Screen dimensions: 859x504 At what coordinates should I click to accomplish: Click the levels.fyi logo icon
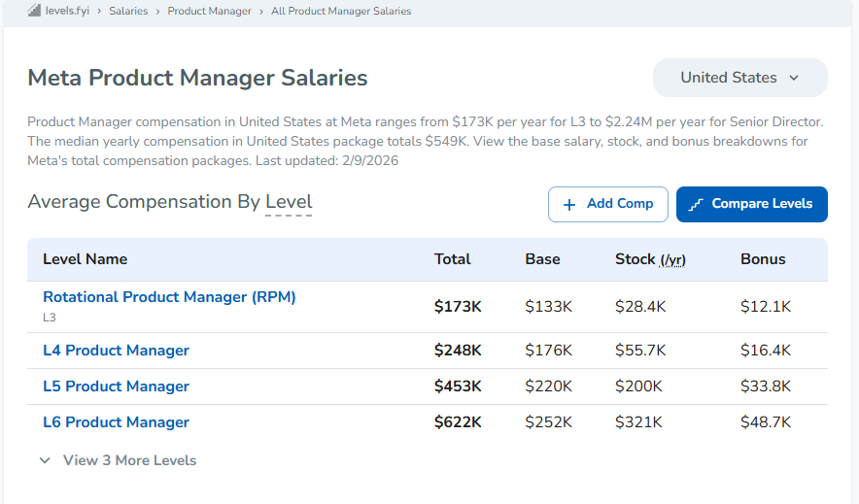(34, 11)
